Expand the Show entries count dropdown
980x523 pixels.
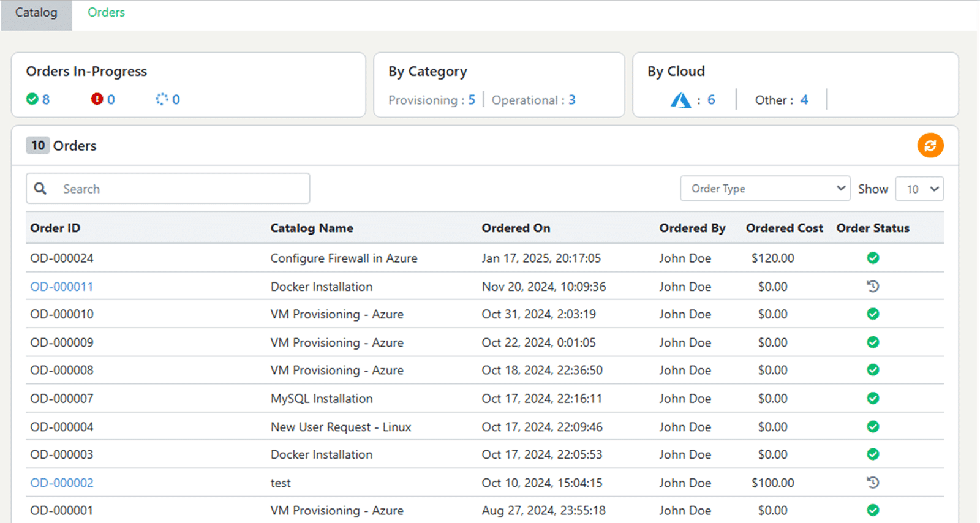919,189
